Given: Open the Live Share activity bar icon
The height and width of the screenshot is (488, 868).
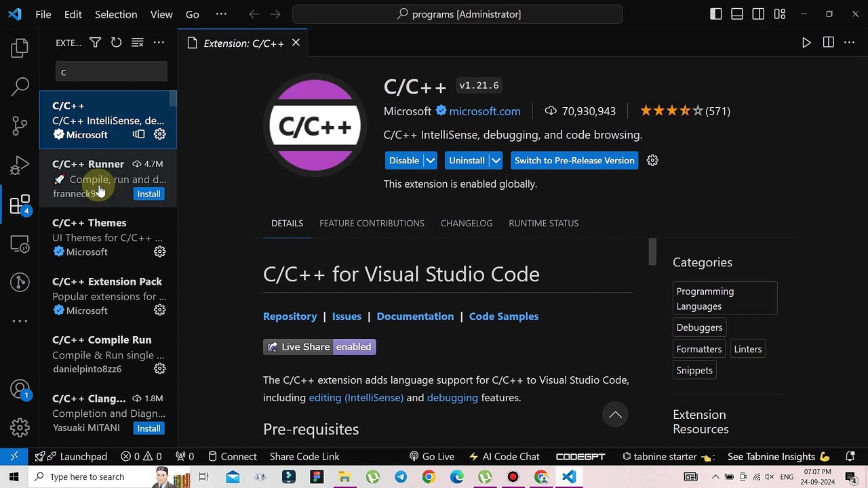Looking at the screenshot, I should pos(20,282).
